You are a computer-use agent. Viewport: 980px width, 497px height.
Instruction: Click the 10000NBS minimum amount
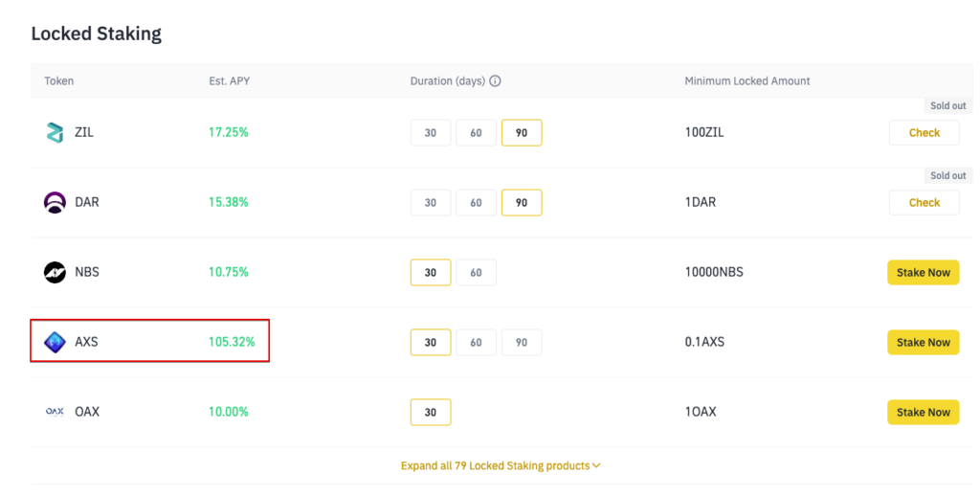point(714,273)
